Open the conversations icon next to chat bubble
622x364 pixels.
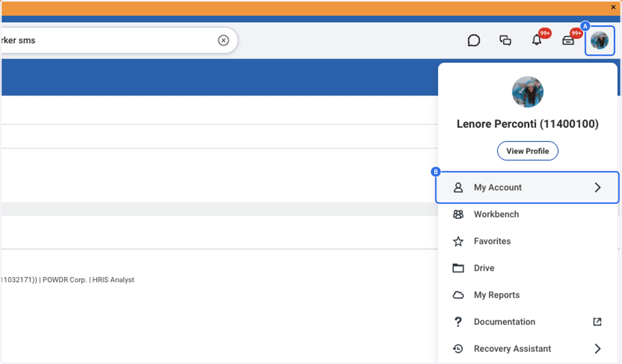505,40
